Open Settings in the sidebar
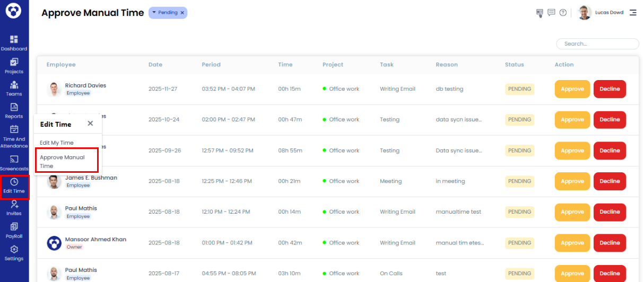This screenshot has height=282, width=644. coord(14,253)
